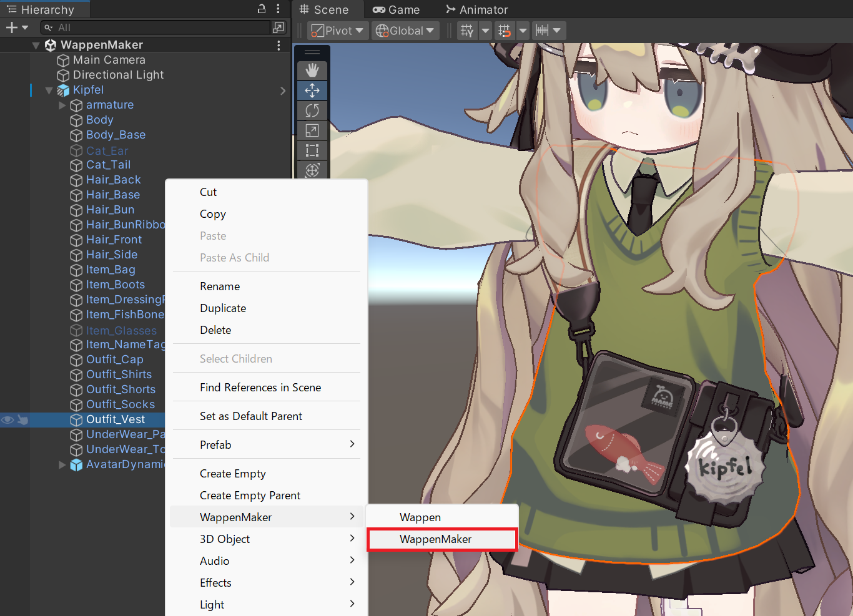This screenshot has height=616, width=853.
Task: Select the Rotate tool
Action: tap(312, 110)
